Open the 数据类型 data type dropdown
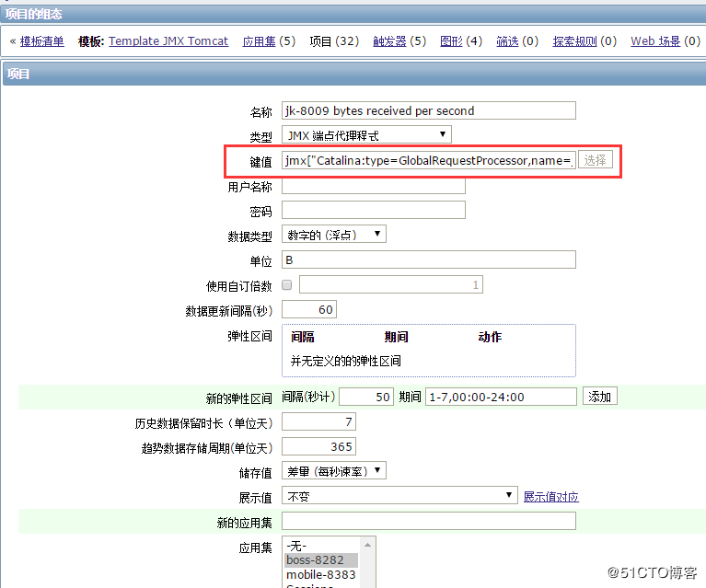706x588 pixels. [333, 235]
